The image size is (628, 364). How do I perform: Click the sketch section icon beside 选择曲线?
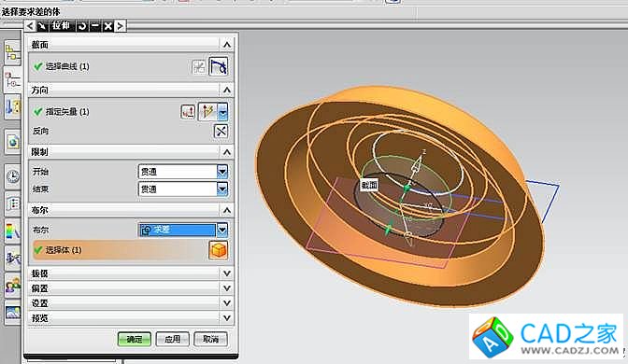199,67
